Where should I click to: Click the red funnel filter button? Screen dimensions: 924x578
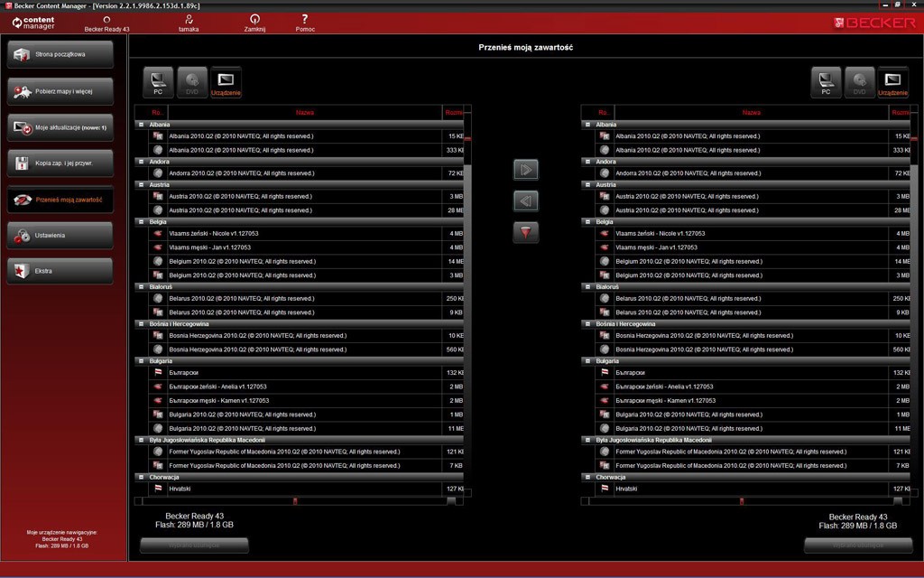[x=526, y=232]
